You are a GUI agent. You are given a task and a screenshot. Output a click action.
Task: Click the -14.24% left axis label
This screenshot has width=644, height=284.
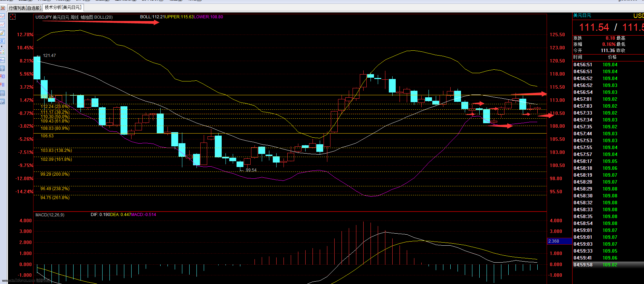click(24, 192)
